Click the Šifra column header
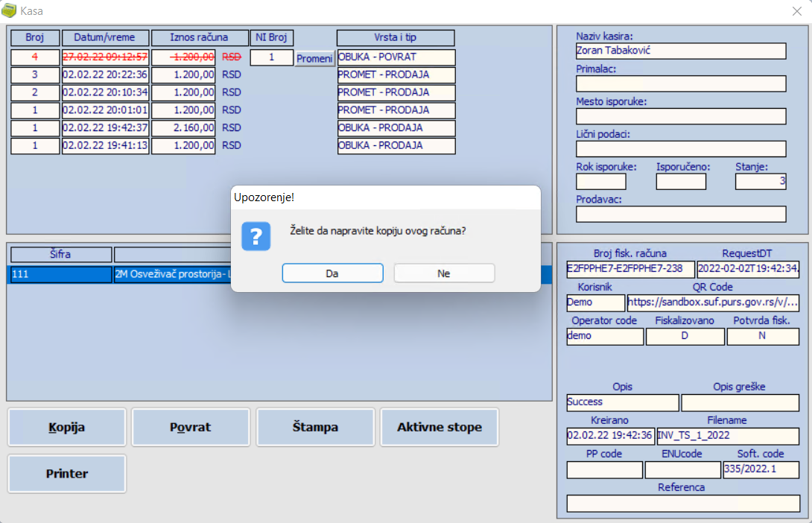Image resolution: width=812 pixels, height=523 pixels. [61, 254]
